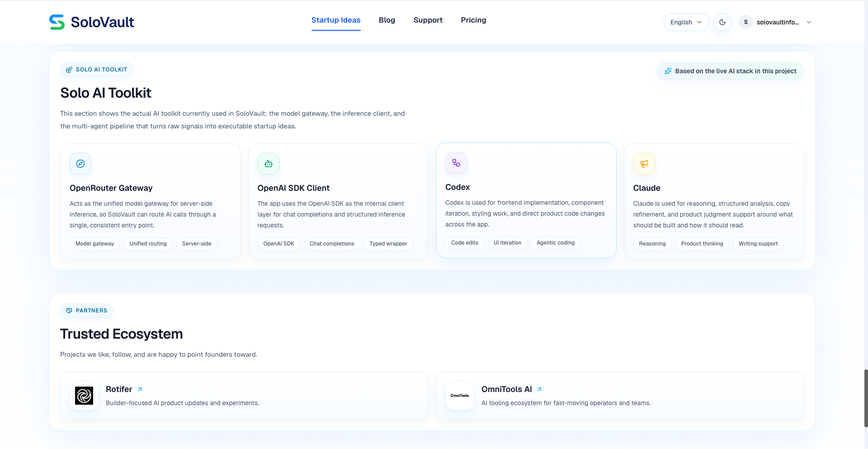Toggle dark mode with the moon button
Image resolution: width=868 pixels, height=449 pixels.
[722, 22]
